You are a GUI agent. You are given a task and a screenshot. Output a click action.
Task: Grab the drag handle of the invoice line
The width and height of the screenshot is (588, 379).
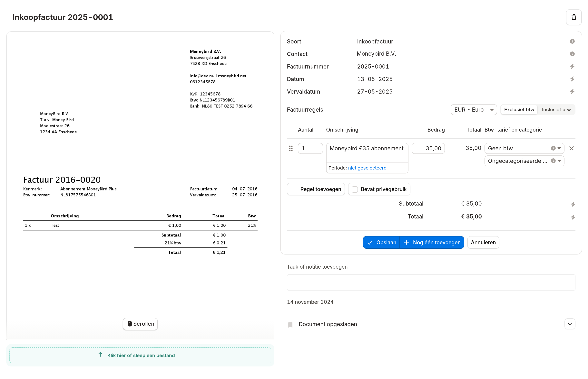(291, 148)
